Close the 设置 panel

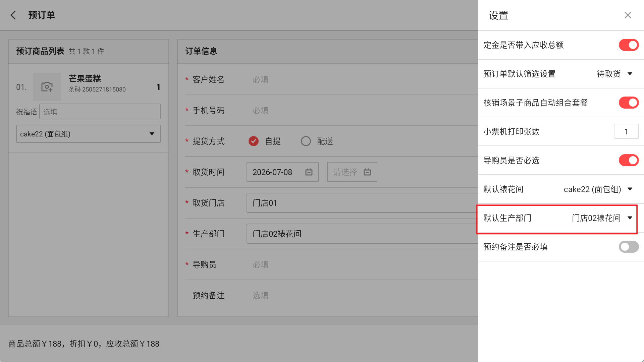tap(628, 15)
